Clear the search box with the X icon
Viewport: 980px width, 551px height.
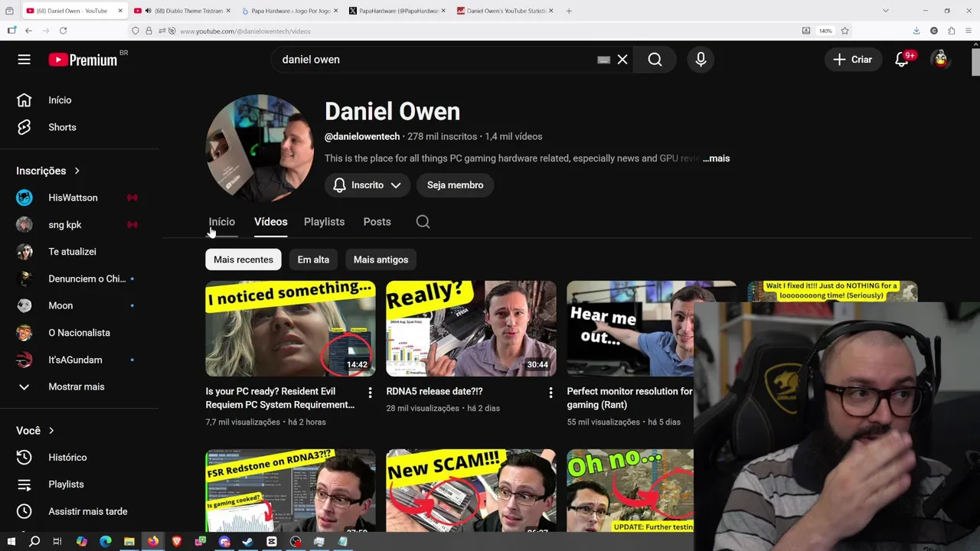(622, 60)
